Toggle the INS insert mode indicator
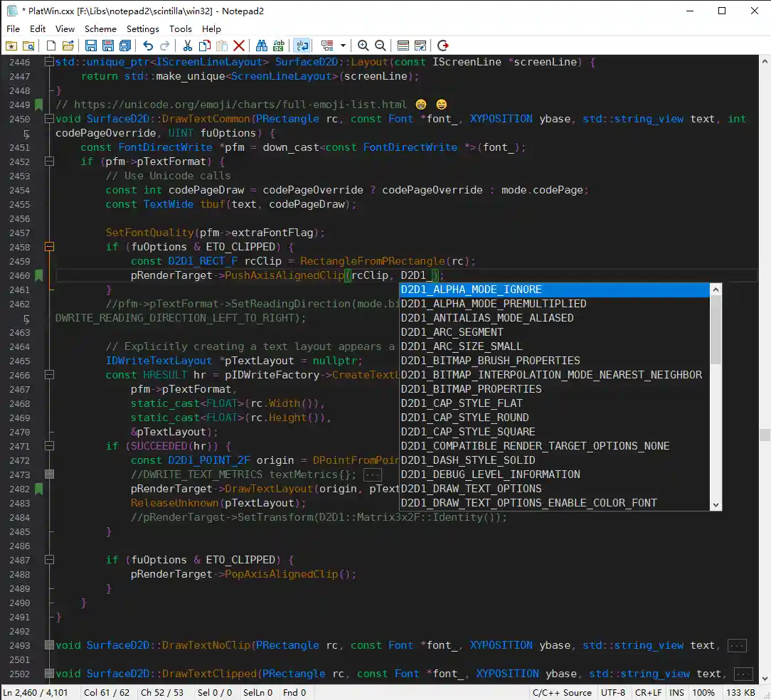Image resolution: width=771 pixels, height=700 pixels. [x=676, y=692]
